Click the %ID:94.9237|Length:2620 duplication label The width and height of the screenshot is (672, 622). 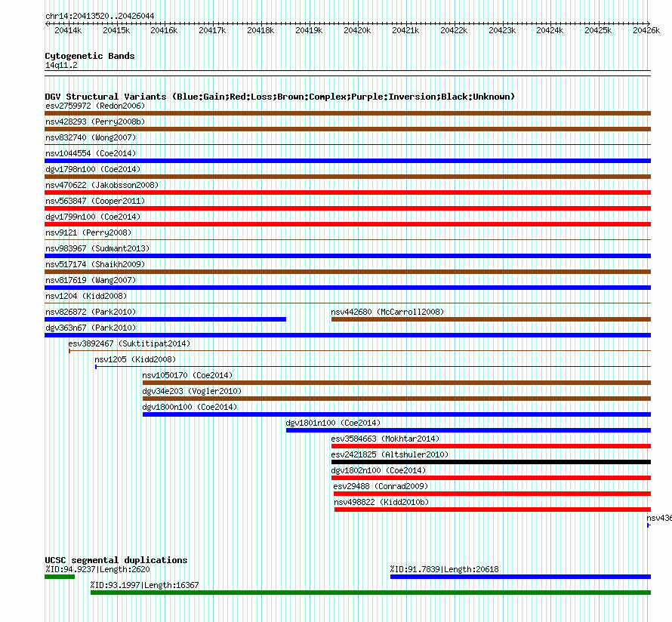tap(97, 569)
